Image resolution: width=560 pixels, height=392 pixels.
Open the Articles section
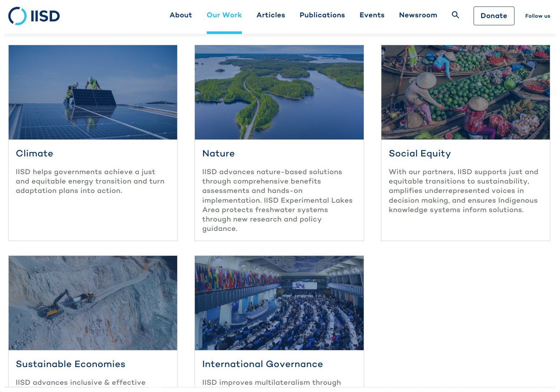270,15
